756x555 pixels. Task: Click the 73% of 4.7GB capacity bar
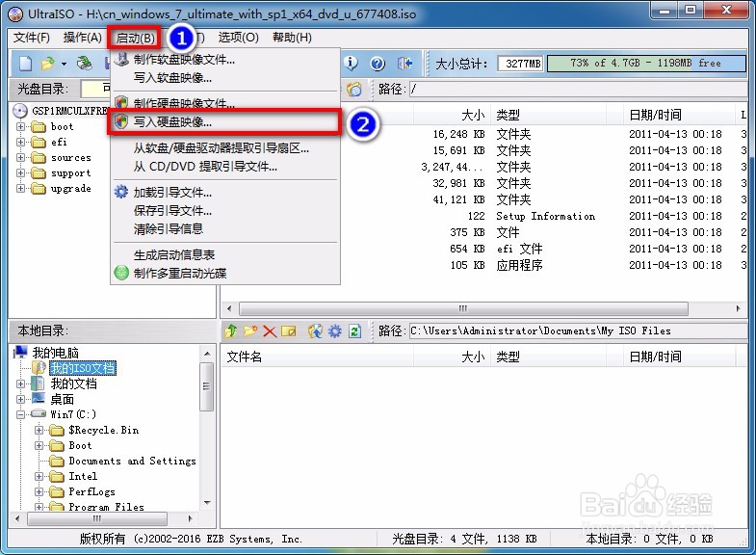[646, 64]
